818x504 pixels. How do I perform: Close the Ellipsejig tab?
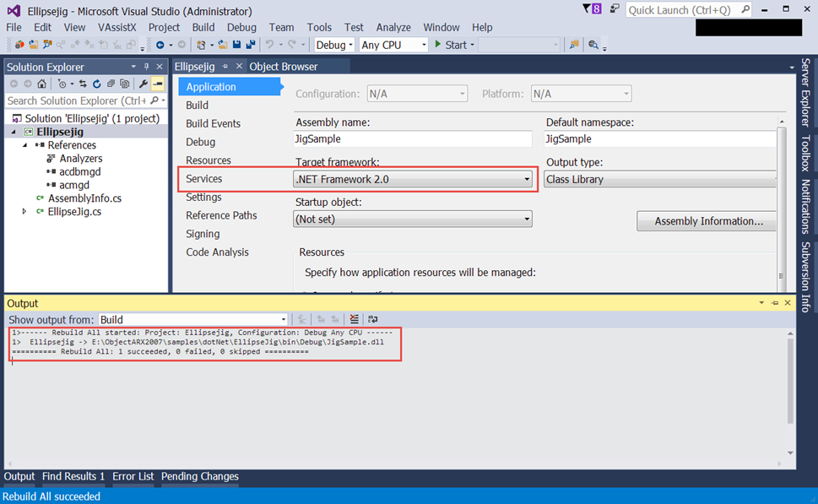[239, 66]
